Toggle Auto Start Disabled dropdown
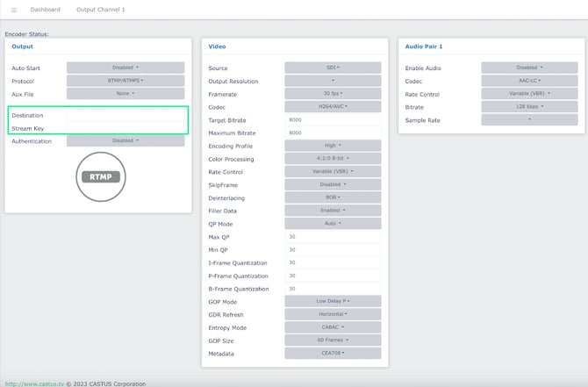The width and height of the screenshot is (588, 387). point(125,68)
